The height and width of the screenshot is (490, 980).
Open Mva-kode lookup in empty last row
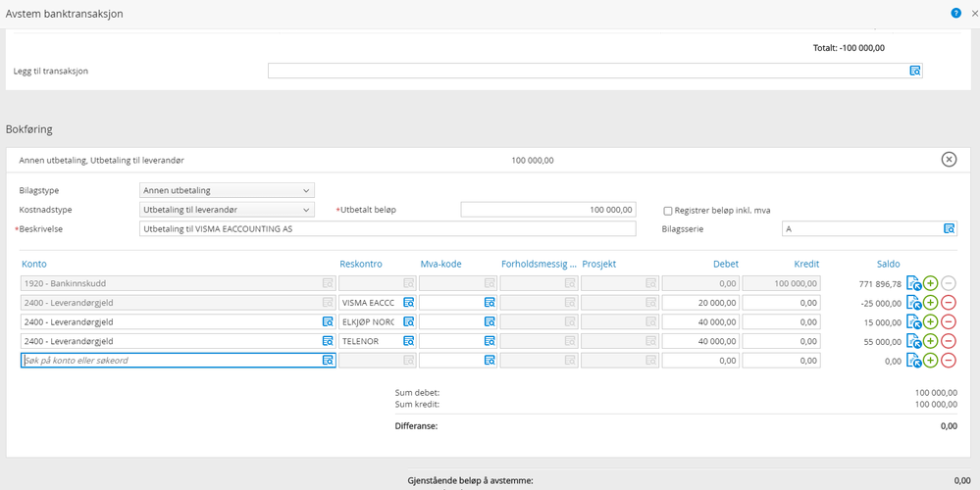click(490, 361)
